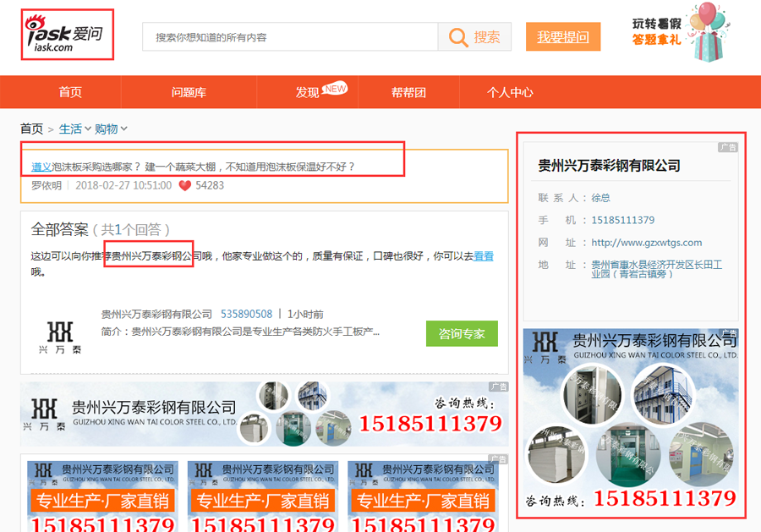Click the 全部答案 heading
Viewport: 761px width, 532px height.
click(x=60, y=229)
